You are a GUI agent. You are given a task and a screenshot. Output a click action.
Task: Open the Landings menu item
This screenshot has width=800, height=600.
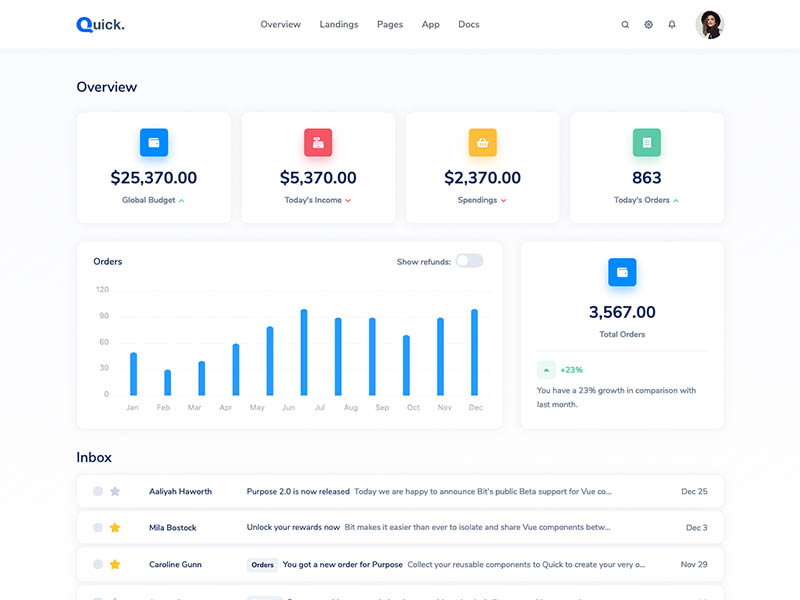point(339,25)
